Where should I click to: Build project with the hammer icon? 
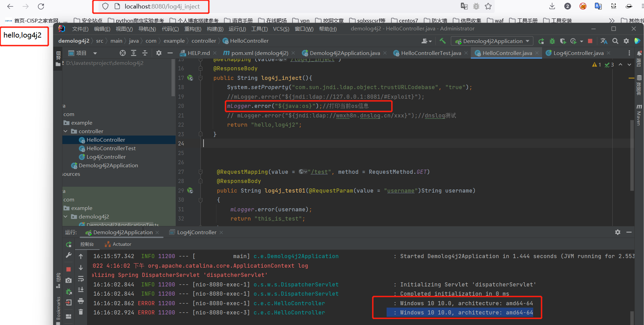(443, 41)
